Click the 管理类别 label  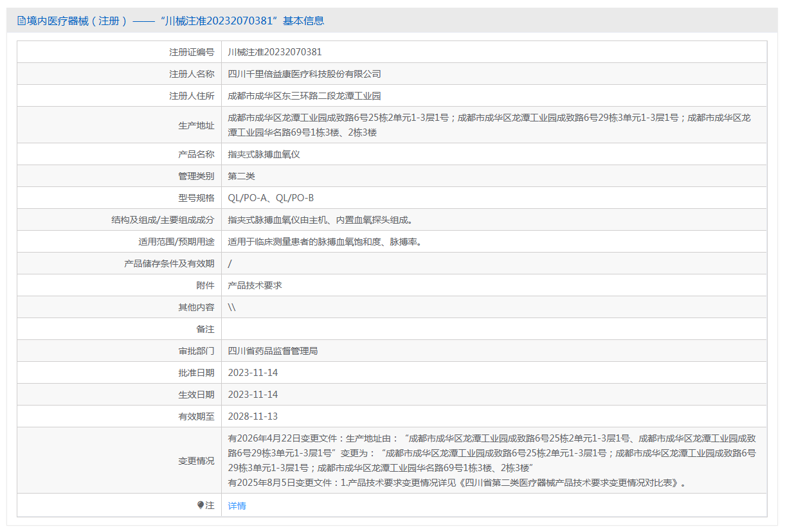click(196, 176)
